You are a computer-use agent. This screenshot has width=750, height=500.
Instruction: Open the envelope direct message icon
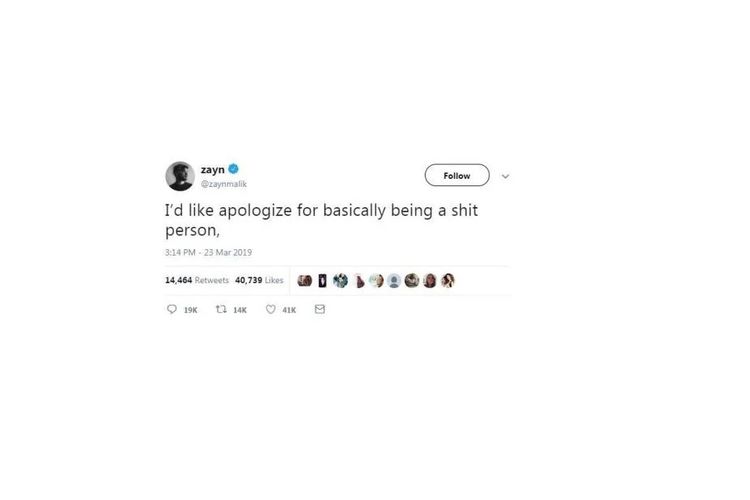(320, 309)
